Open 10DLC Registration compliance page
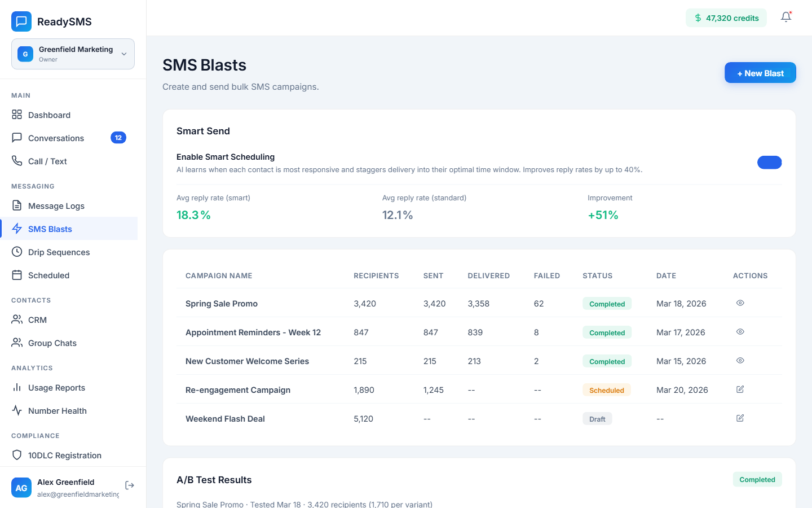812x508 pixels. click(64, 456)
